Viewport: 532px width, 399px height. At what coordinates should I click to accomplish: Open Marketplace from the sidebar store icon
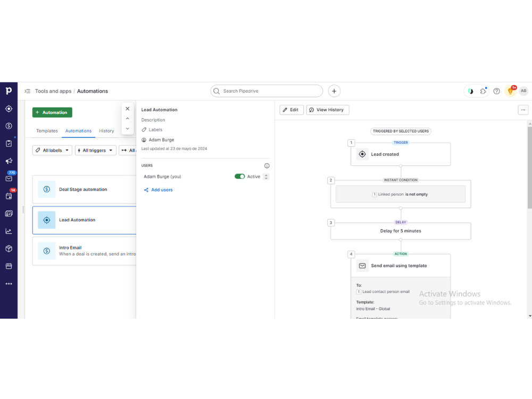pyautogui.click(x=9, y=266)
